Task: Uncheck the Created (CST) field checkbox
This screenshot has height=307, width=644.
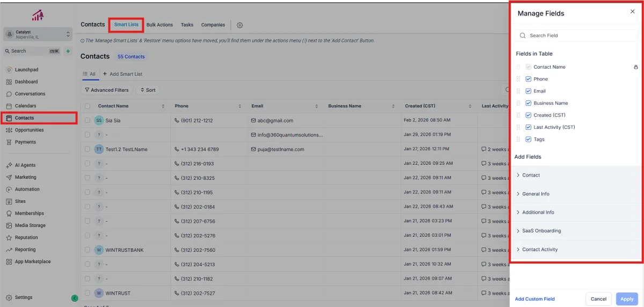Action: [x=529, y=115]
